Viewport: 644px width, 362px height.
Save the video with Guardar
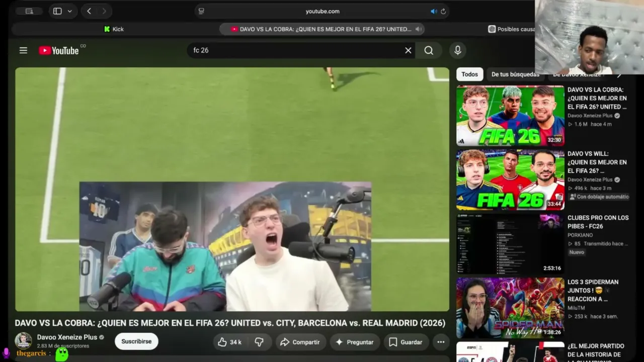point(406,342)
